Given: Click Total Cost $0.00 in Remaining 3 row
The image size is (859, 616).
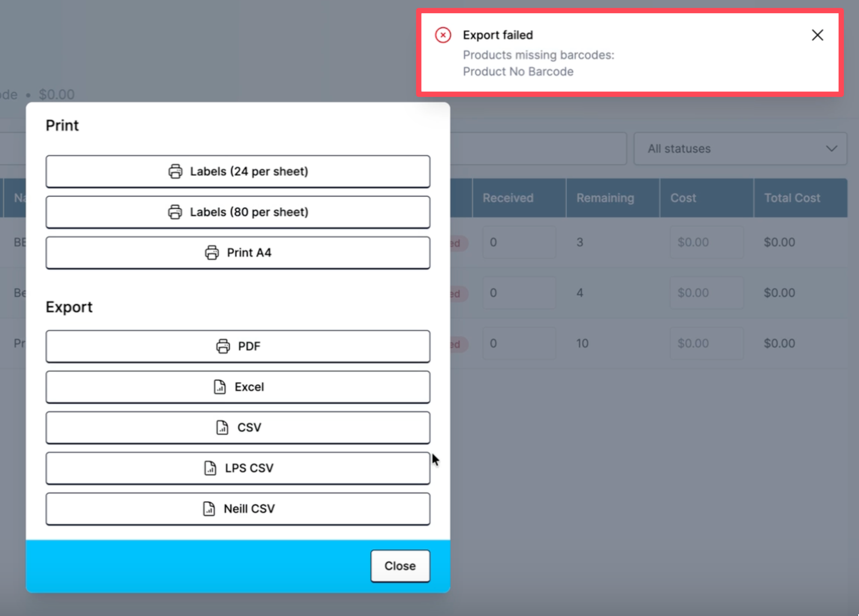Looking at the screenshot, I should (779, 242).
